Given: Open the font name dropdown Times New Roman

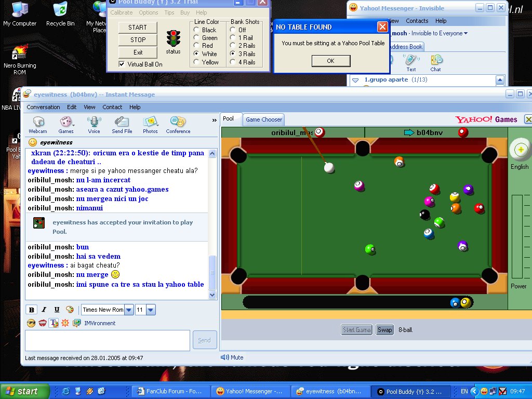Looking at the screenshot, I should pos(129,310).
